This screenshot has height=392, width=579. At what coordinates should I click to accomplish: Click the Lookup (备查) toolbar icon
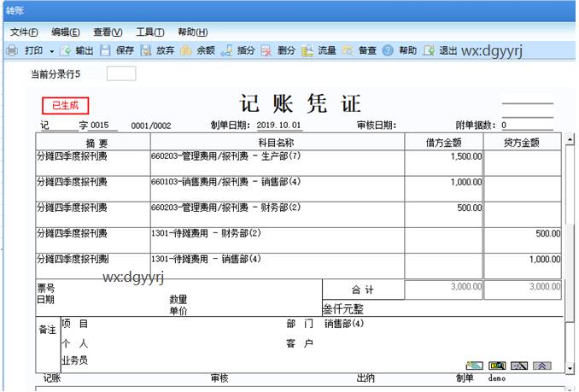[x=348, y=51]
